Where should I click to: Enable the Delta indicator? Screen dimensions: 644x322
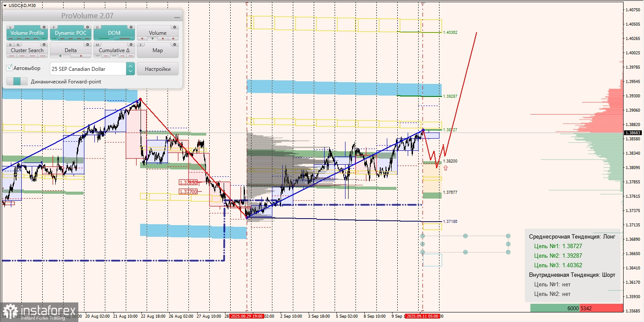(70, 50)
